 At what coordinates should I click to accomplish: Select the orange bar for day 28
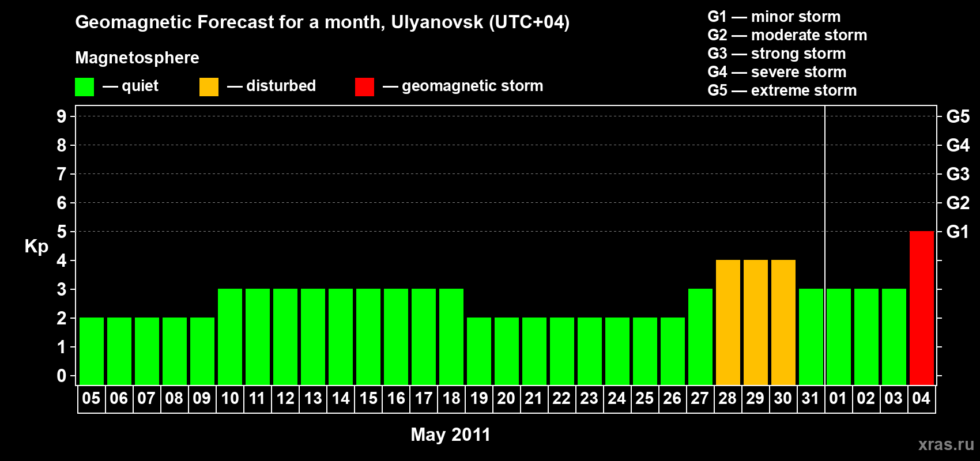pos(728,322)
